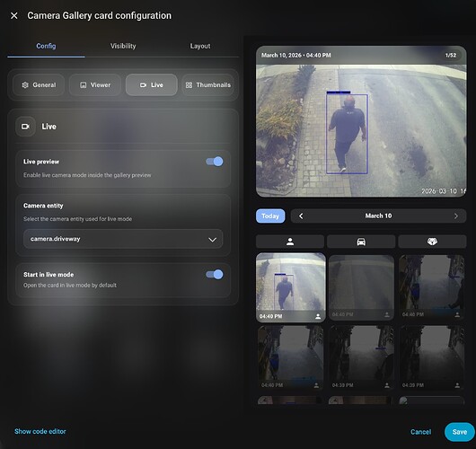476x449 pixels.
Task: Select the 04:40 PM person thumbnail
Action: (x=291, y=287)
